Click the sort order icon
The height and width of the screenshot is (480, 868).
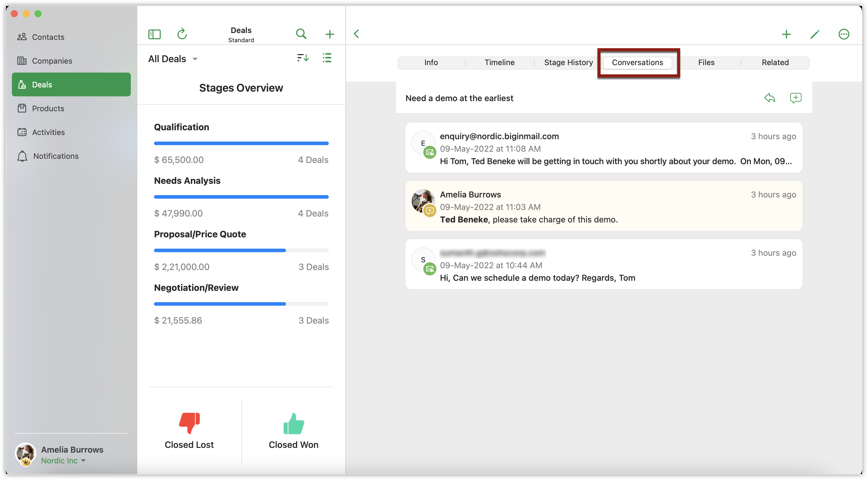(303, 58)
